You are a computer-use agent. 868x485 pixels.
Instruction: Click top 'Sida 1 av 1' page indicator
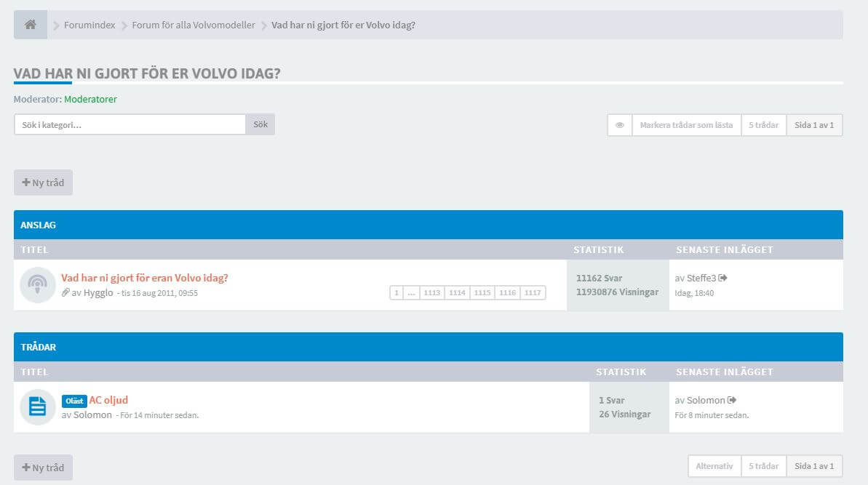[x=814, y=125]
